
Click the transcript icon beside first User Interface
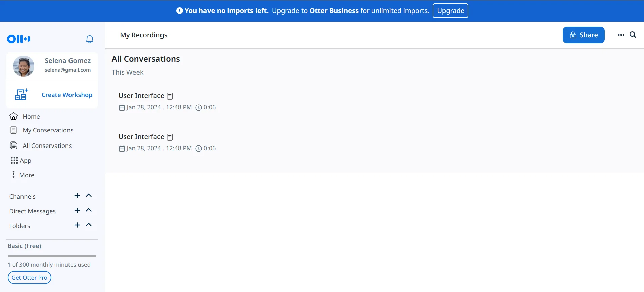170,96
